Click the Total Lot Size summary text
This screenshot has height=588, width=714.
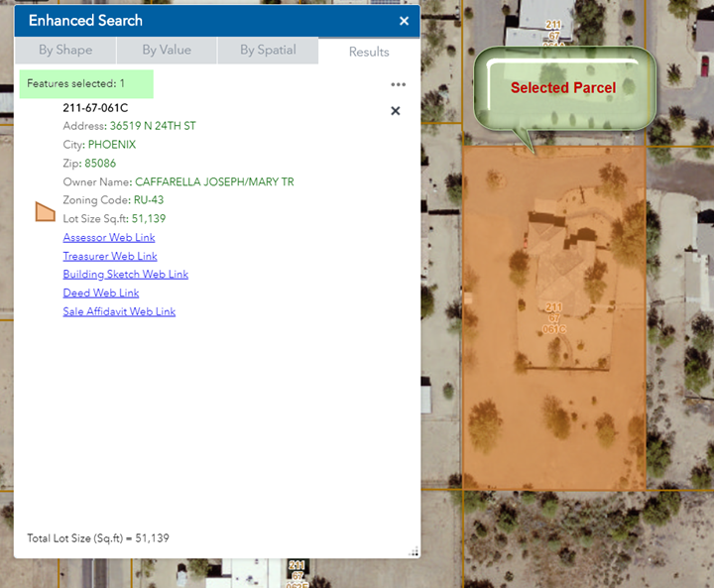98,538
